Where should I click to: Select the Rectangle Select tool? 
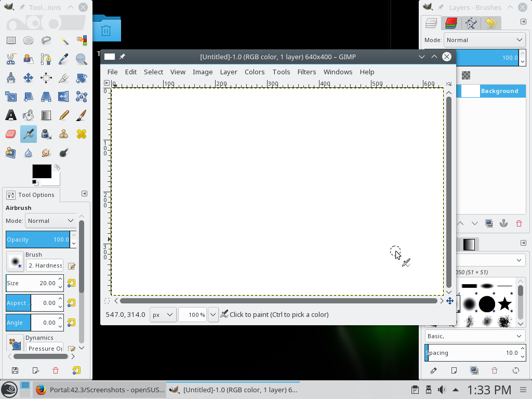coord(11,41)
